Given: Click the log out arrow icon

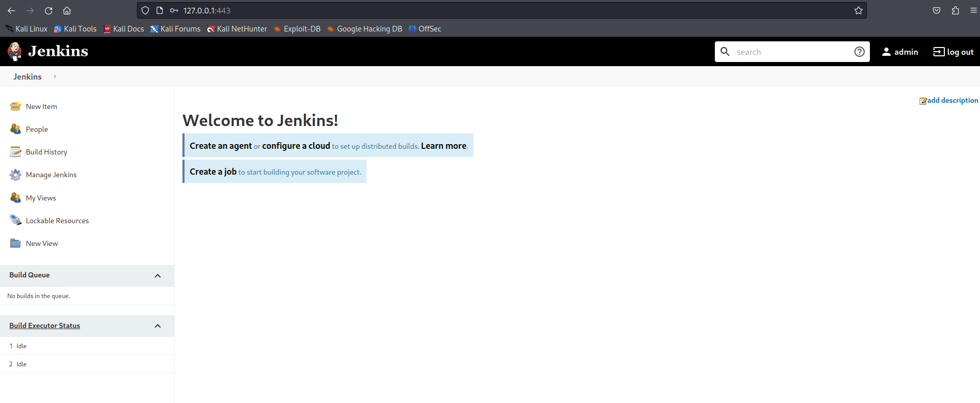Looking at the screenshot, I should (x=939, y=52).
